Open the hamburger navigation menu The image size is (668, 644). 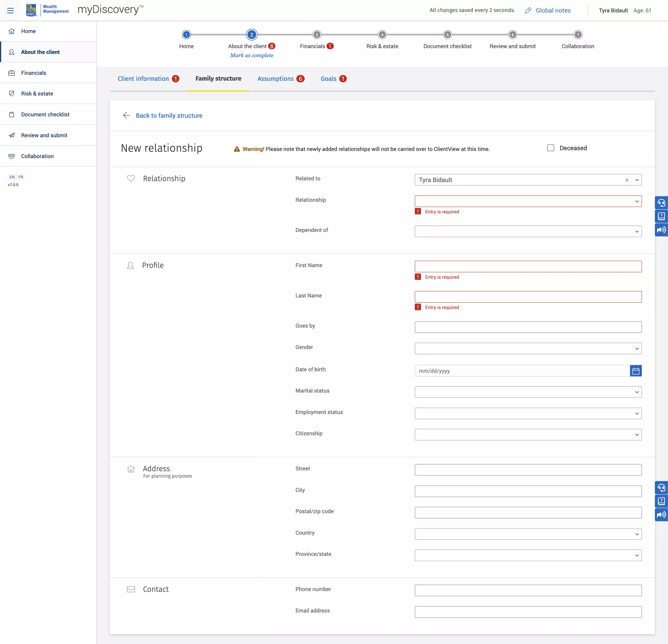point(10,10)
